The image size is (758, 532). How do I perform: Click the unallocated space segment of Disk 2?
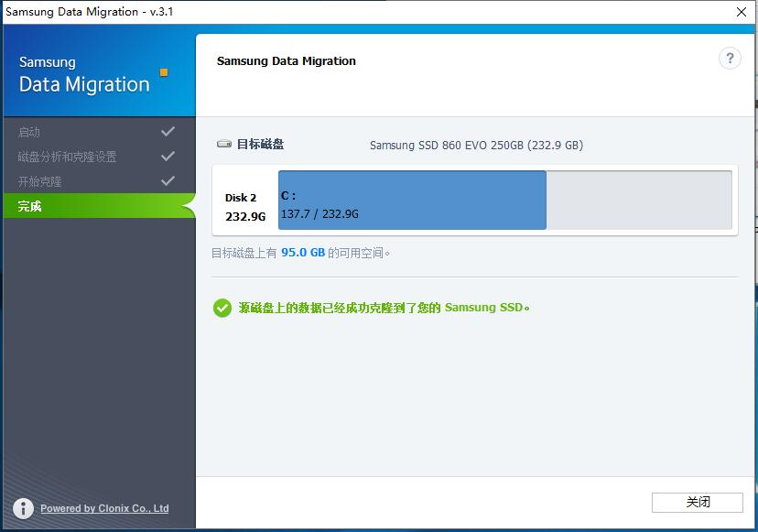click(x=641, y=200)
